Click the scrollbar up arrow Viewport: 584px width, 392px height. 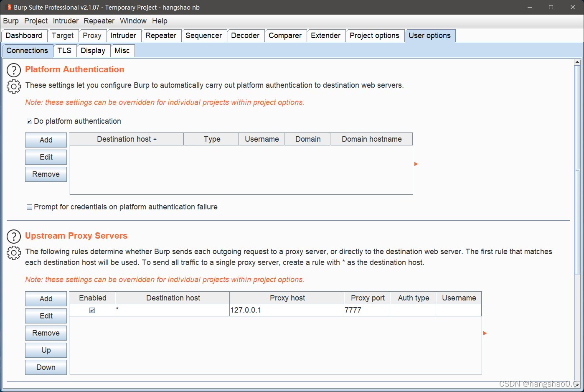tap(577, 62)
